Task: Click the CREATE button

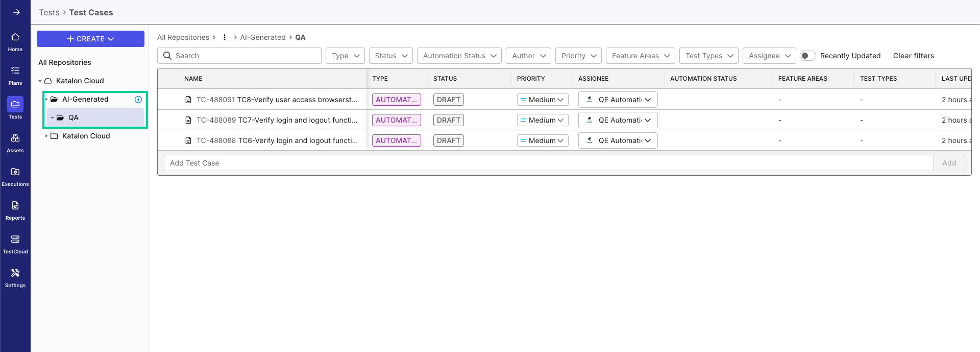Action: pyautogui.click(x=90, y=39)
